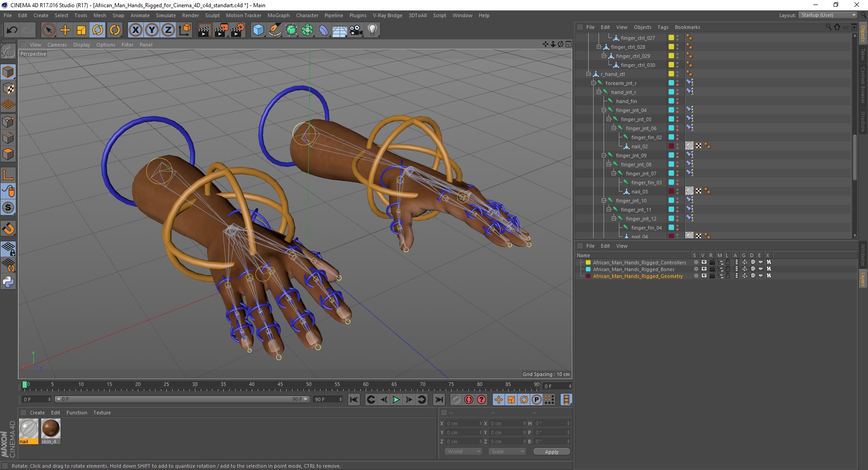Screen dimensions: 868x470
Task: Open the Object Manager Tags menu
Action: click(663, 27)
